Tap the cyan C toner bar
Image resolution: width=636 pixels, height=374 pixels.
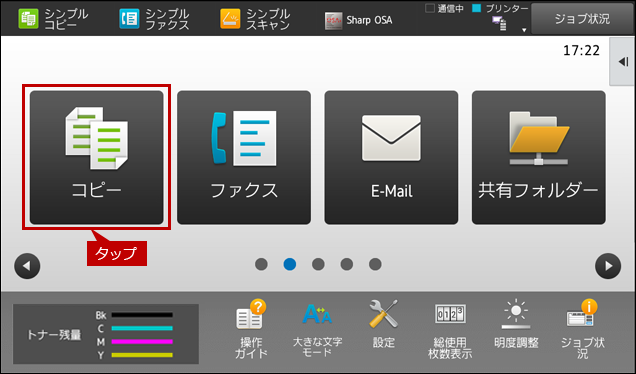pyautogui.click(x=142, y=328)
